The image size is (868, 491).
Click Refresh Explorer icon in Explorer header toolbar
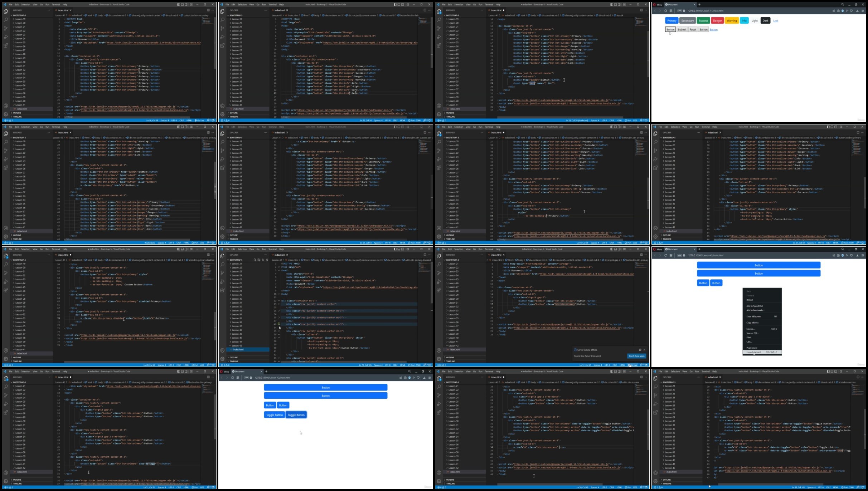click(263, 260)
